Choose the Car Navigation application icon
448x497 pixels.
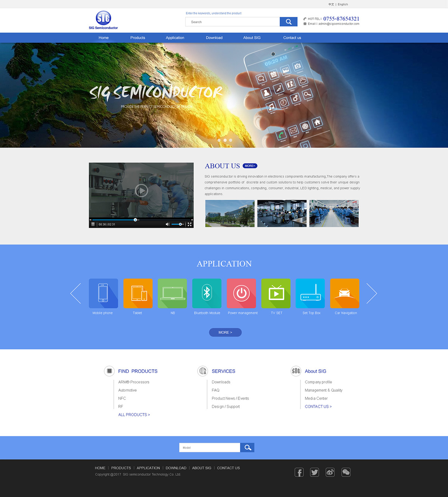coord(345,293)
